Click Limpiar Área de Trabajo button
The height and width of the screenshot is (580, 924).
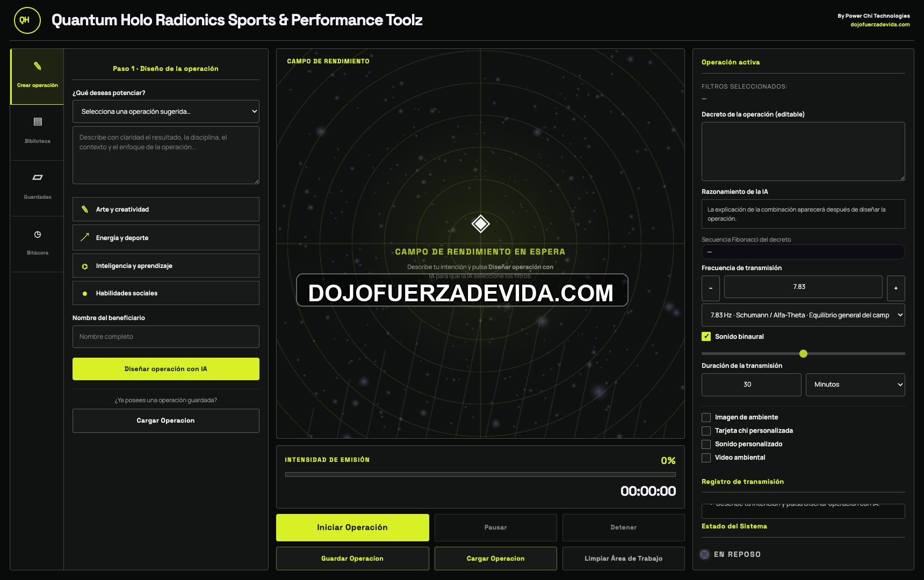[623, 559]
